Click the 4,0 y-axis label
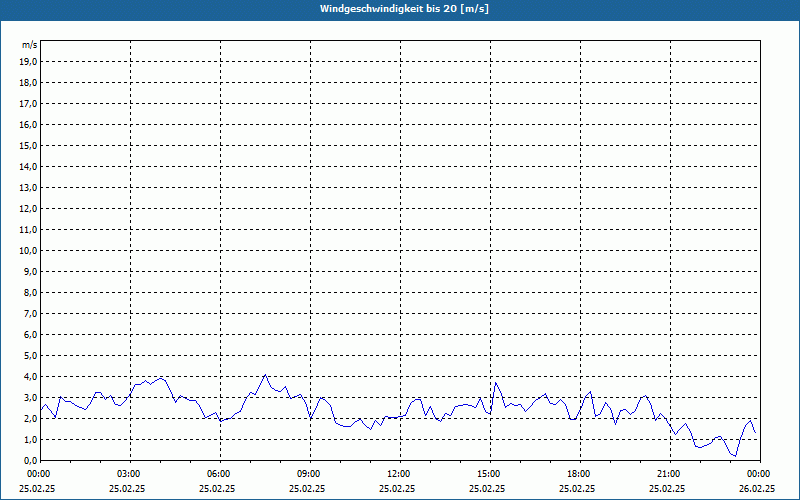The width and height of the screenshot is (800, 500). pyautogui.click(x=31, y=377)
